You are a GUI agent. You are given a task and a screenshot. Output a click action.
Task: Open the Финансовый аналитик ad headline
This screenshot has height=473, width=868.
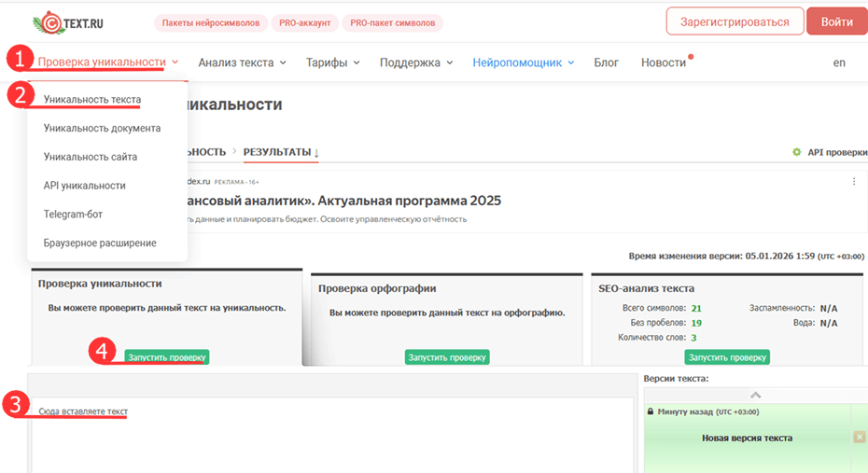point(343,201)
